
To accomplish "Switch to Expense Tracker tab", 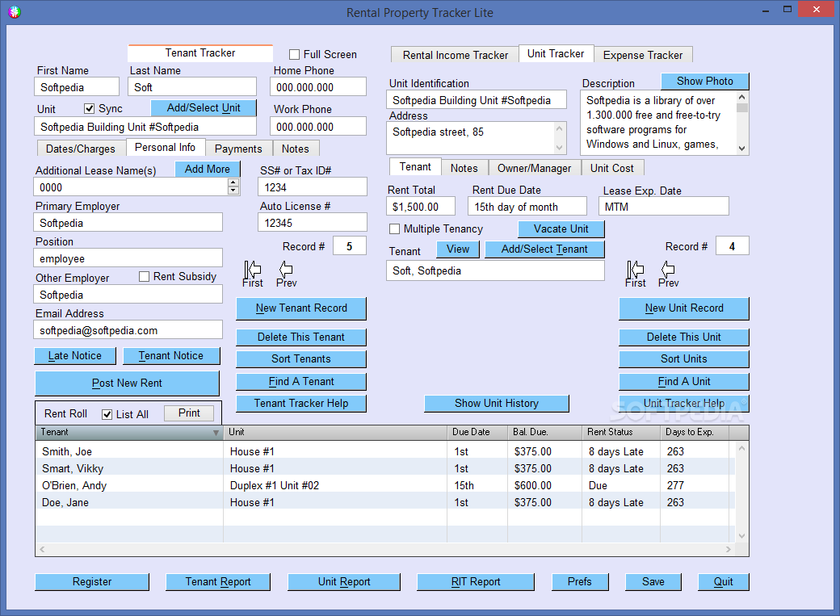I will point(643,55).
